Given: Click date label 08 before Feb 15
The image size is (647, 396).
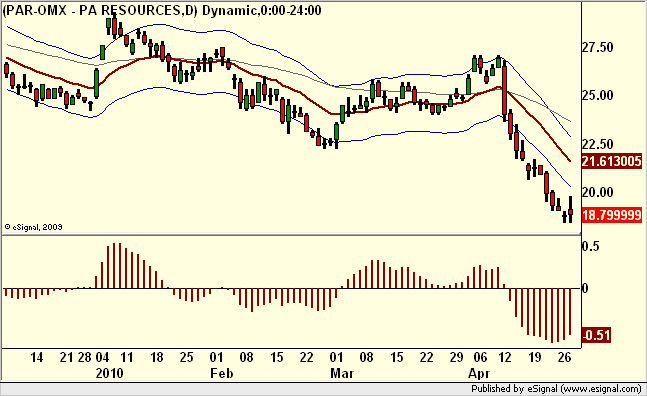Looking at the screenshot, I should click(x=246, y=357).
